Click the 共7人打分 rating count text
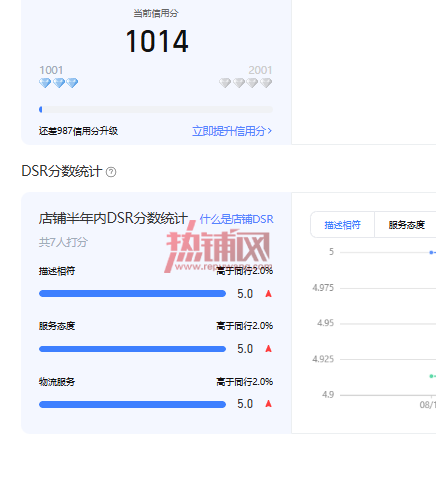 click(63, 242)
